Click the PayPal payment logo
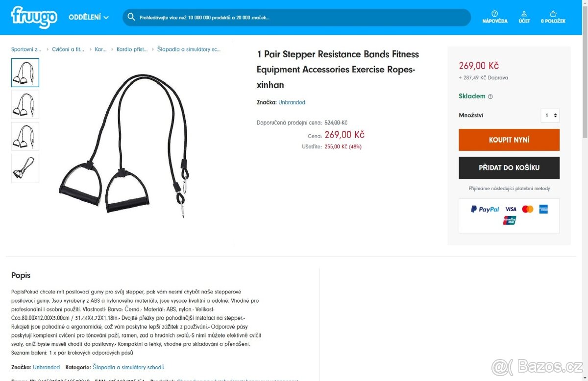The height and width of the screenshot is (381, 588). pos(485,209)
